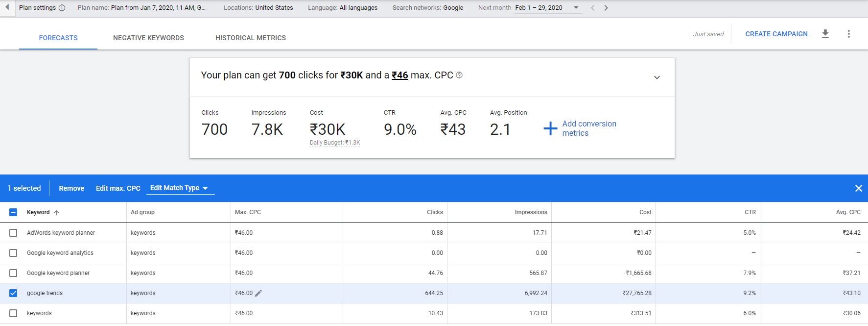Viewport: 868px width, 326px height.
Task: Click the Plan name field
Action: pyautogui.click(x=141, y=8)
